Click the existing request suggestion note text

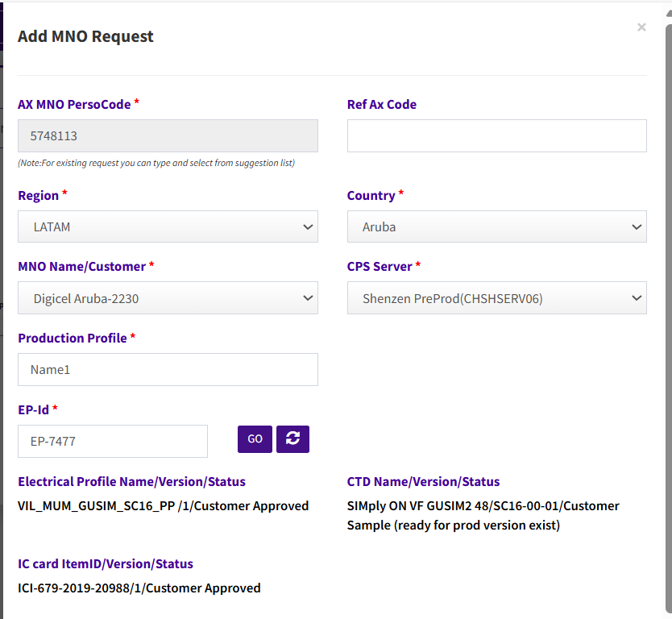156,163
